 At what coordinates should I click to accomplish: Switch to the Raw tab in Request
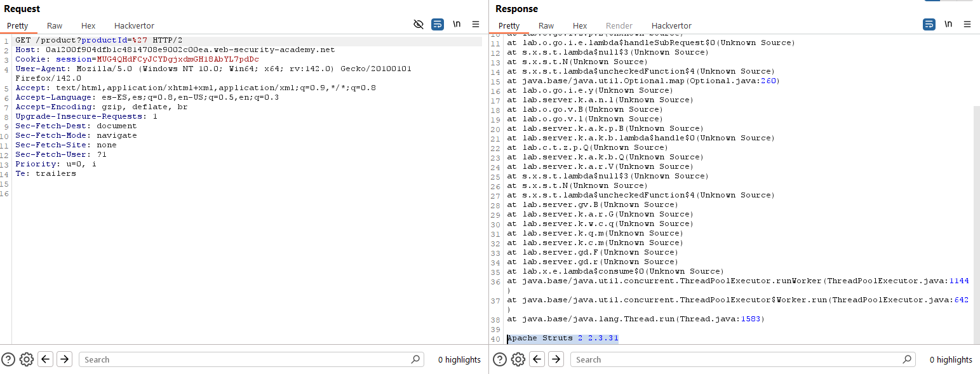coord(55,26)
